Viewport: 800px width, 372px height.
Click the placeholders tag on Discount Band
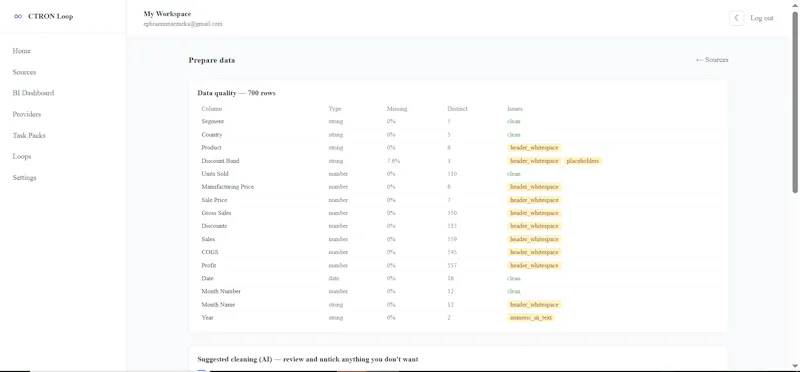[583, 161]
